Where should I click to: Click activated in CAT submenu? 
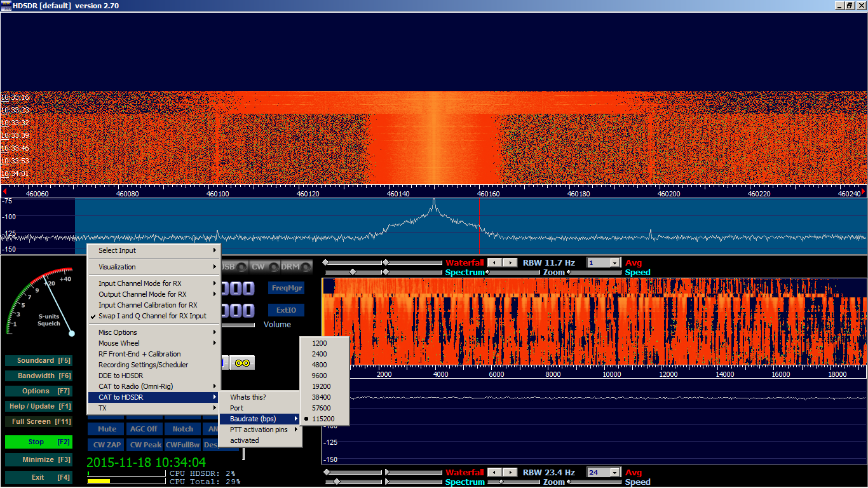click(x=260, y=440)
